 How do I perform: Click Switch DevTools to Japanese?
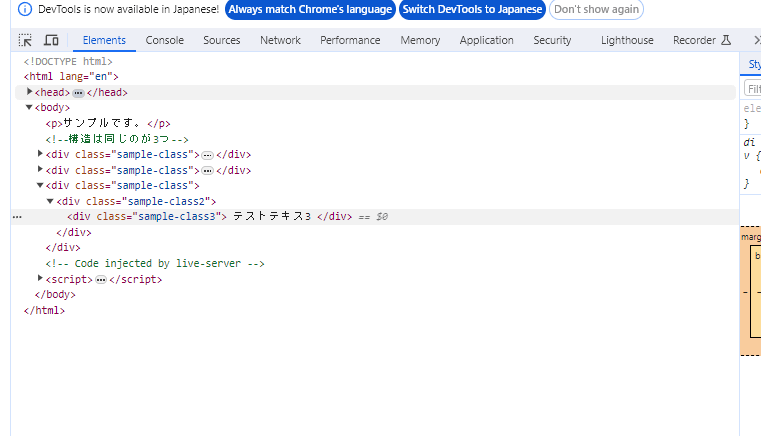click(472, 9)
